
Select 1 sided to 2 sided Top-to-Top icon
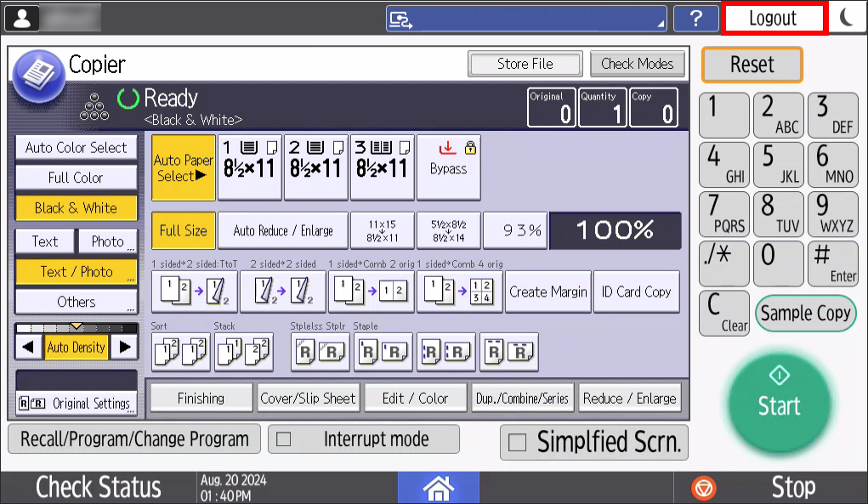tap(182, 292)
